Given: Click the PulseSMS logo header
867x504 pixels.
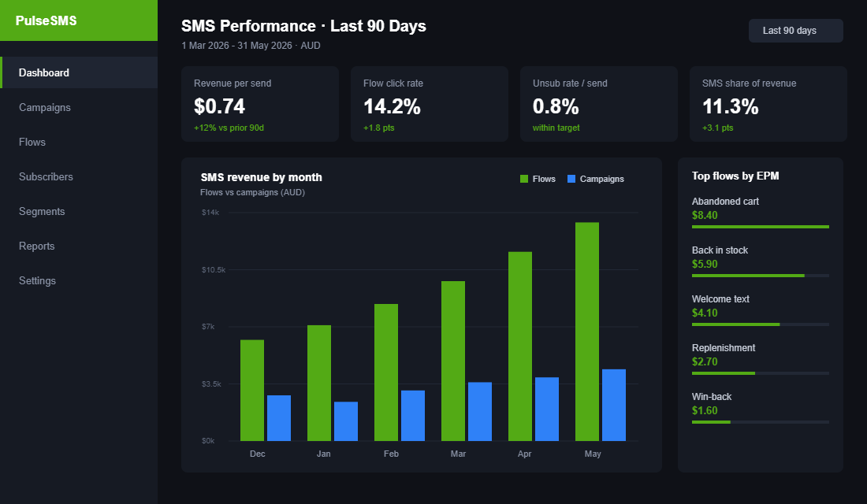Looking at the screenshot, I should [79, 20].
